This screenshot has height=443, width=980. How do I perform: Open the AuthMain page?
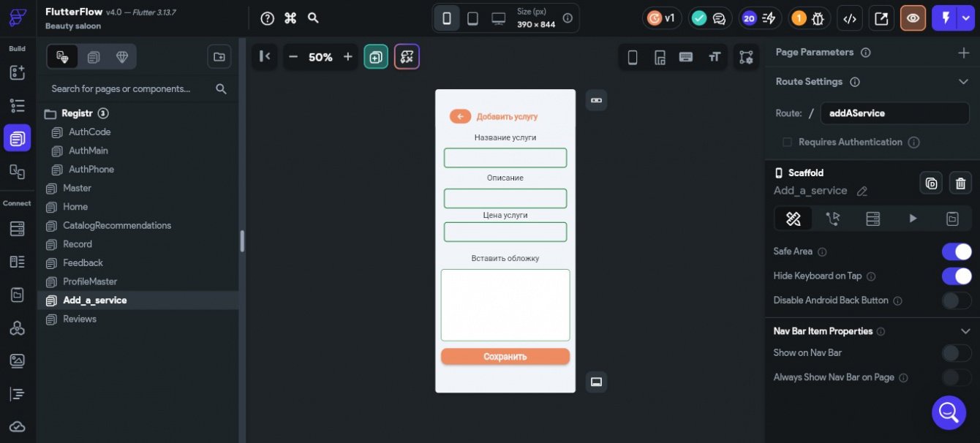(x=88, y=151)
